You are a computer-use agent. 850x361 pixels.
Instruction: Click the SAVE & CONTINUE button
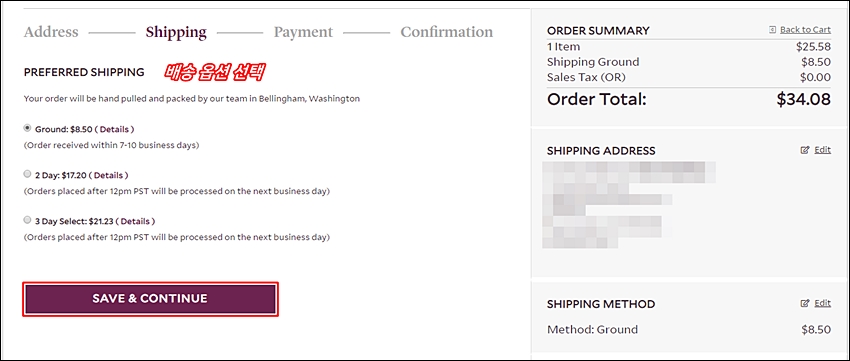(150, 299)
